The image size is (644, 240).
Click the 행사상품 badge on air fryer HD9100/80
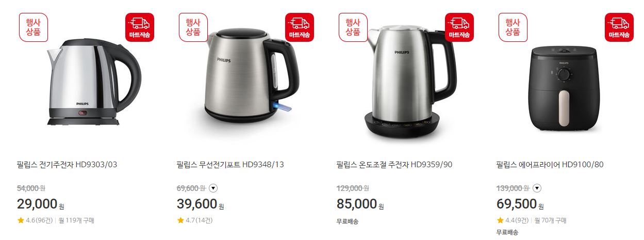pos(513,27)
